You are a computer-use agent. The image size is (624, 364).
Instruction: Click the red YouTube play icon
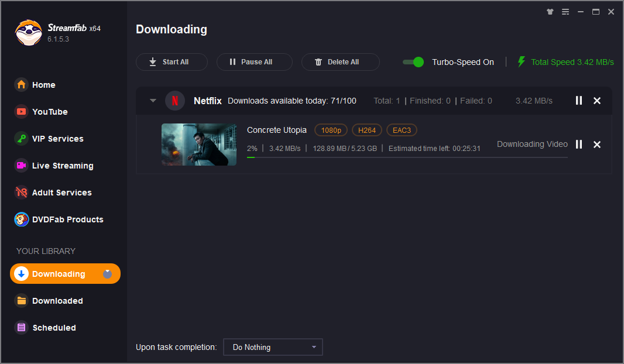(x=22, y=112)
